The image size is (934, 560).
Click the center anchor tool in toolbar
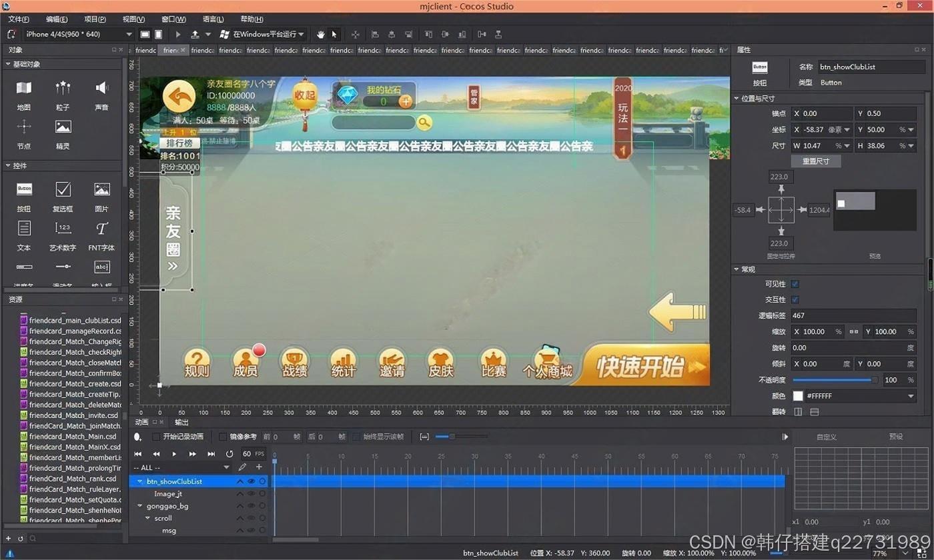[355, 34]
